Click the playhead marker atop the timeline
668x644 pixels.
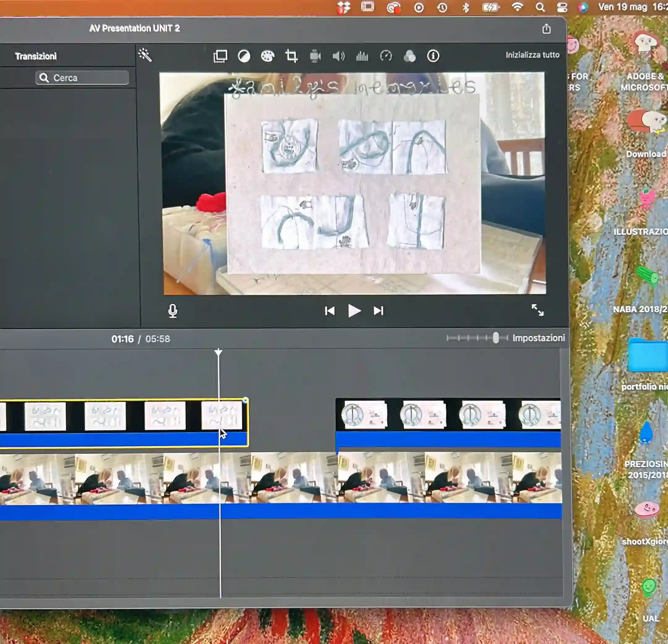pyautogui.click(x=218, y=352)
